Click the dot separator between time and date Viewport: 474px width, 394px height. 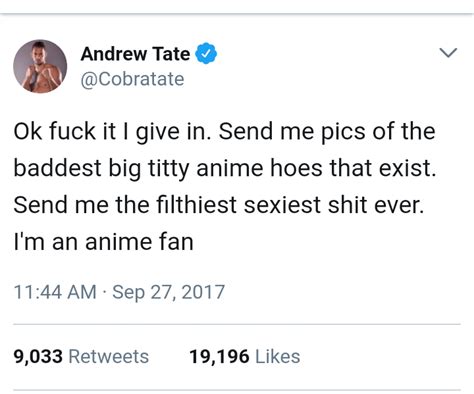(x=104, y=293)
